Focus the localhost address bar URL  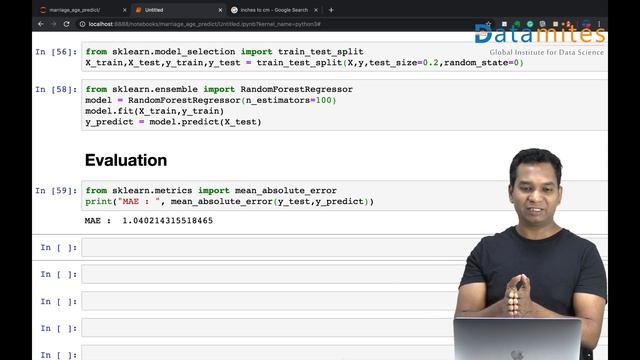(x=204, y=24)
